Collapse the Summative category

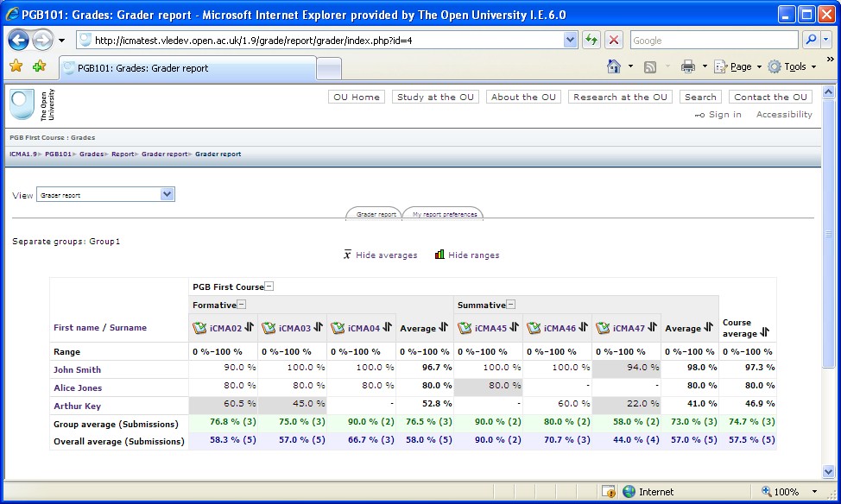click(511, 305)
